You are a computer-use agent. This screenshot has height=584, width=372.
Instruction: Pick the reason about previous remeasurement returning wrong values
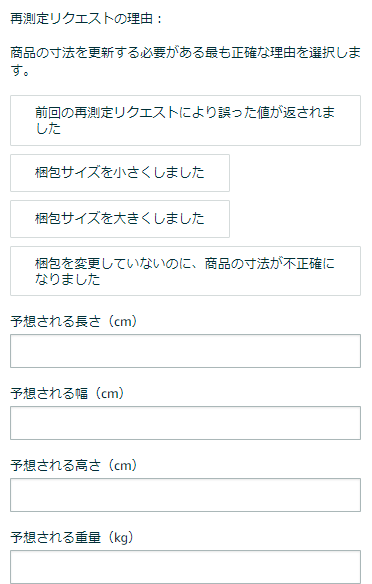coord(185,120)
